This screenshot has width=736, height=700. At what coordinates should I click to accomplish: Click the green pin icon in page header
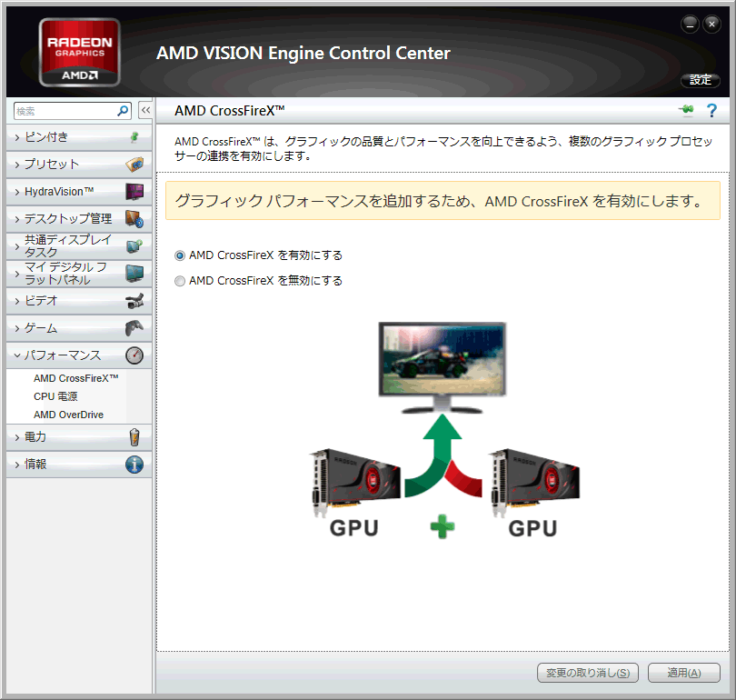pyautogui.click(x=686, y=110)
